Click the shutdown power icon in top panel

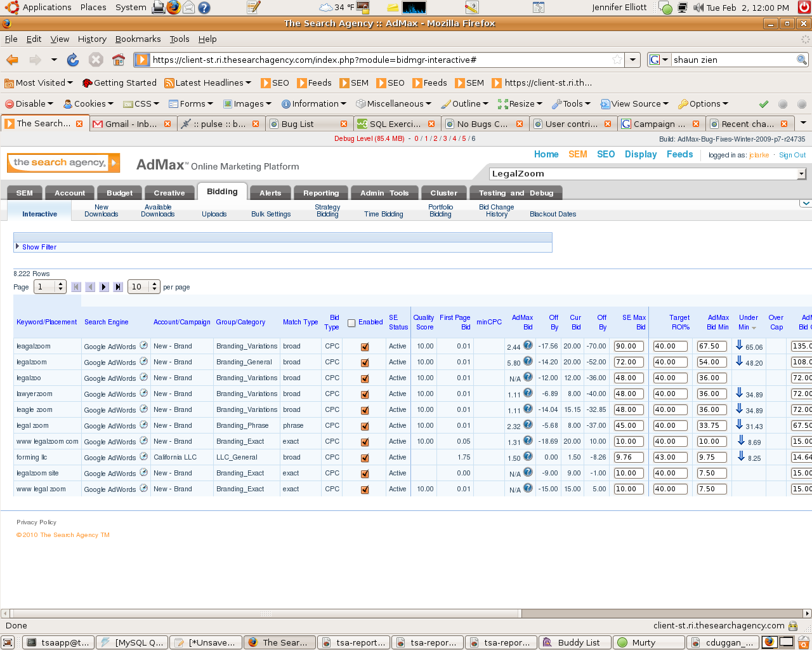(804, 8)
